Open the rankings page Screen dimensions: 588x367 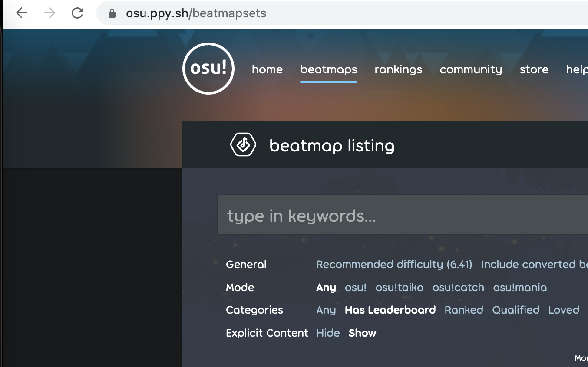pyautogui.click(x=398, y=69)
